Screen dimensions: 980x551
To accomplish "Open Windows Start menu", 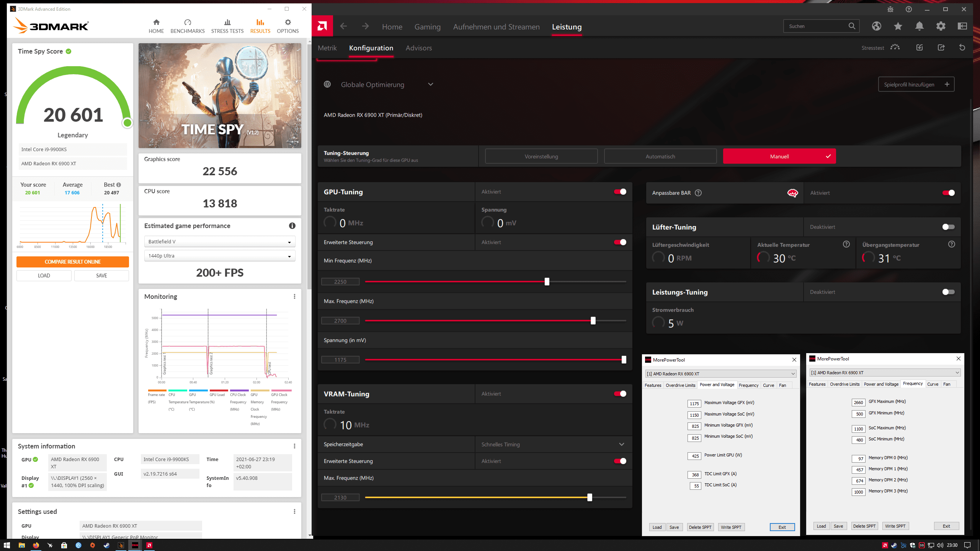I will pos(7,545).
